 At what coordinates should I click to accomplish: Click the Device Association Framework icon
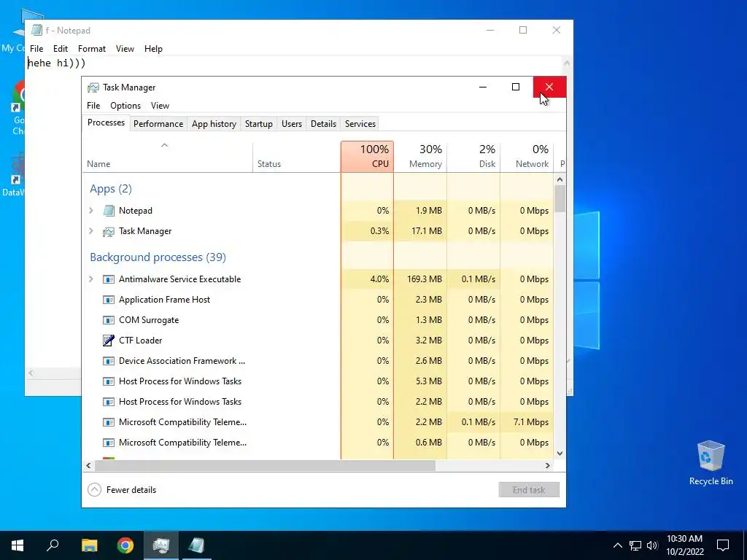pos(109,361)
